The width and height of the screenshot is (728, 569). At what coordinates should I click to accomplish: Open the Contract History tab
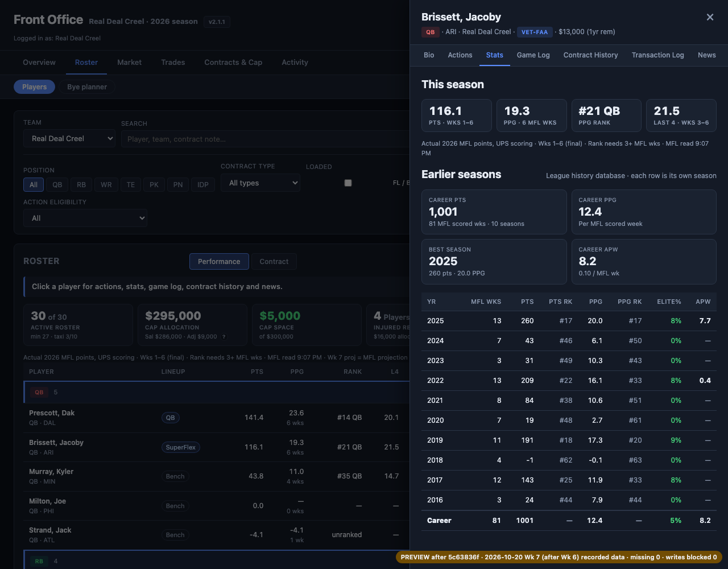[x=590, y=55]
